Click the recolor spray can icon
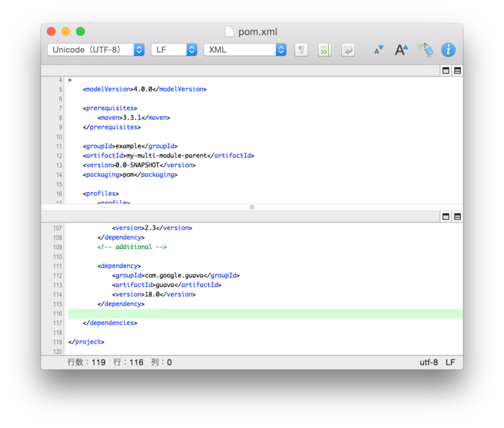Screen dimensions: 504x428 [x=425, y=50]
